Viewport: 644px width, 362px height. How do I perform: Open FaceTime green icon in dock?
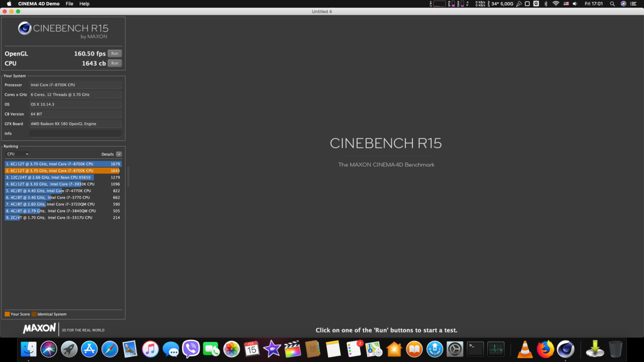(x=211, y=349)
